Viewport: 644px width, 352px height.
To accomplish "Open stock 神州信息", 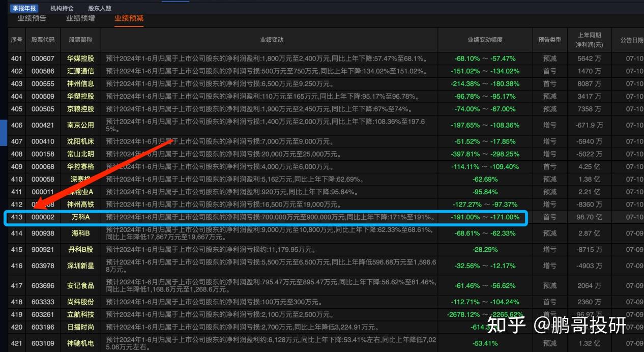I will 80,84.
